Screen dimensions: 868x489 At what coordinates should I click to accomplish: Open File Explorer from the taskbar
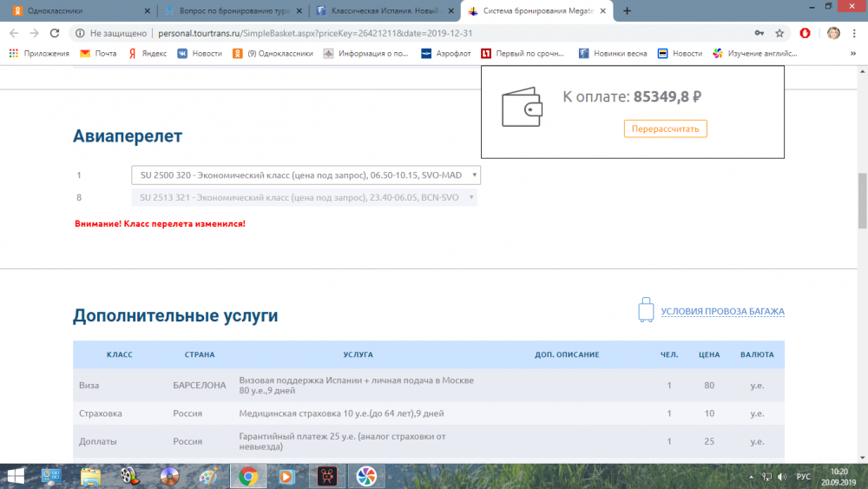[x=90, y=475]
